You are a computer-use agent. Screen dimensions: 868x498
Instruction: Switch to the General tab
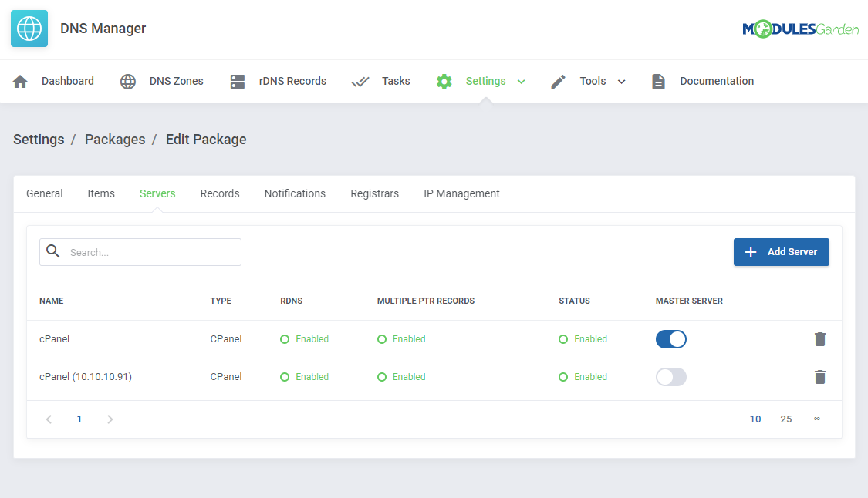click(x=44, y=193)
